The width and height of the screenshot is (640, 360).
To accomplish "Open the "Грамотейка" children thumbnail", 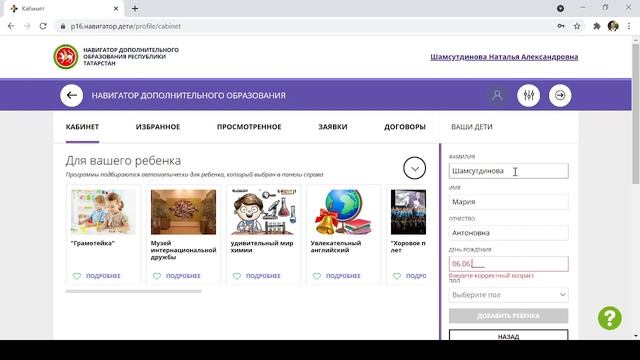I will click(x=103, y=211).
